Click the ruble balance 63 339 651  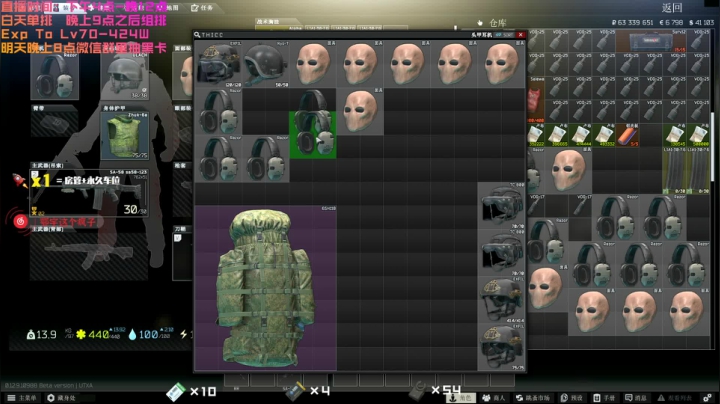[x=632, y=22]
